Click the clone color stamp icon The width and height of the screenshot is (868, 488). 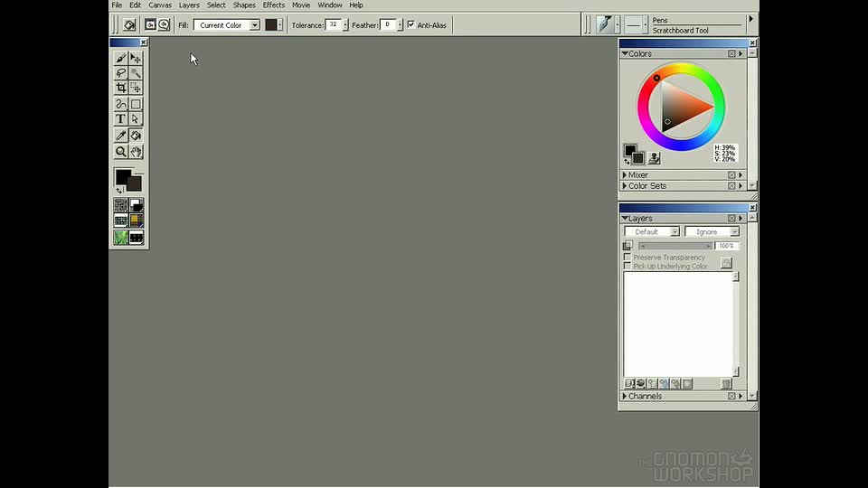coord(654,158)
